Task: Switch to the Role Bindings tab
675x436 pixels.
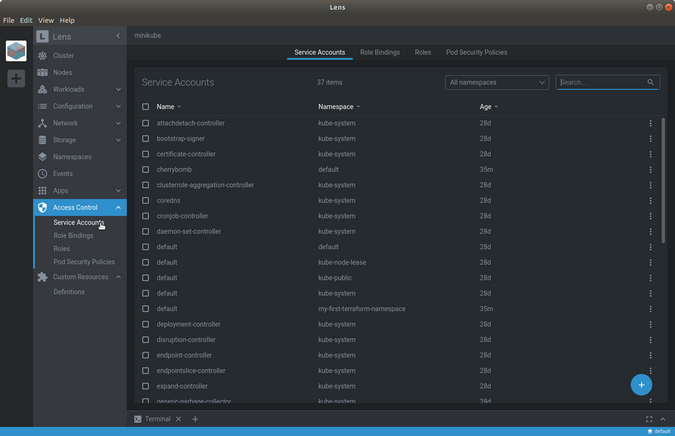Action: pos(380,52)
